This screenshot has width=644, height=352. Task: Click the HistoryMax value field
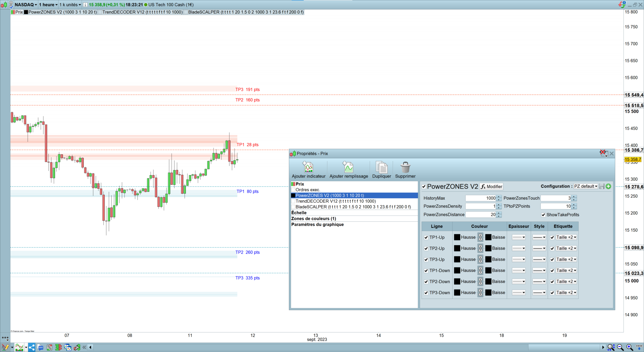point(480,198)
